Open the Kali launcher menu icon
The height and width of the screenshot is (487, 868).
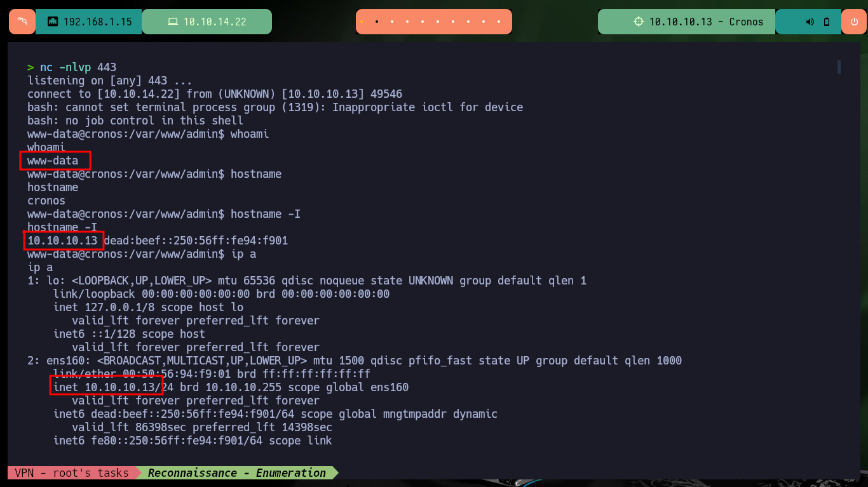(22, 22)
